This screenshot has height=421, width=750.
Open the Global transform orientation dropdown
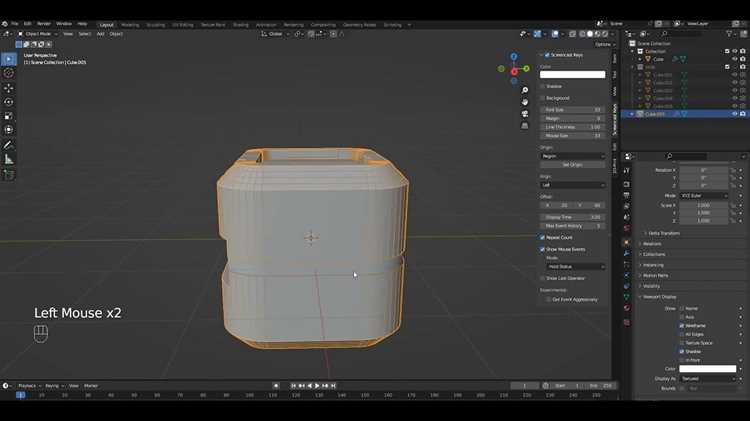275,34
